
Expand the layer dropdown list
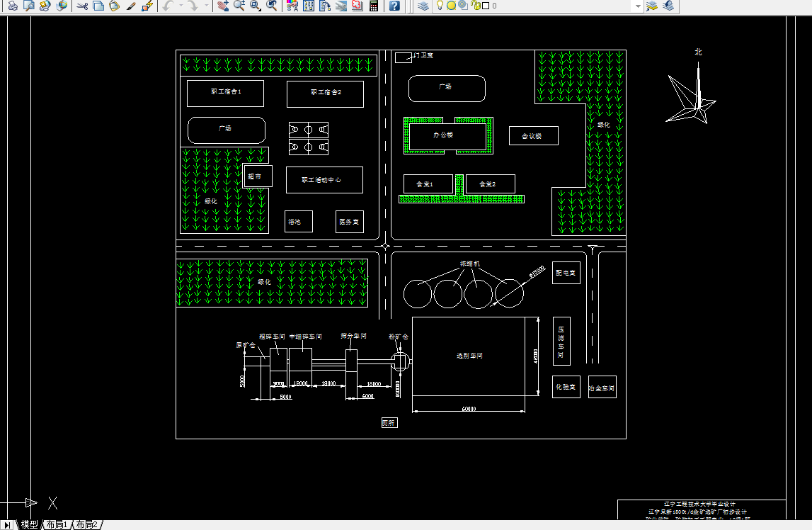pyautogui.click(x=638, y=6)
